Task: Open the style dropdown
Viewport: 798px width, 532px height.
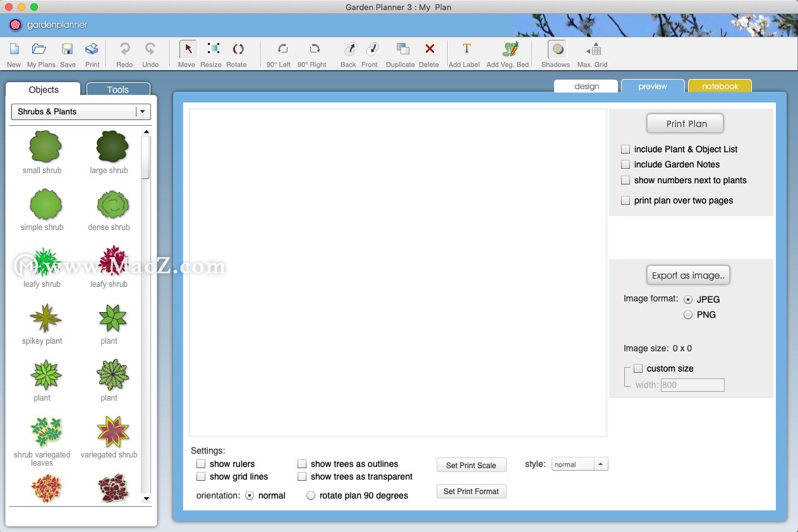Action: [579, 464]
